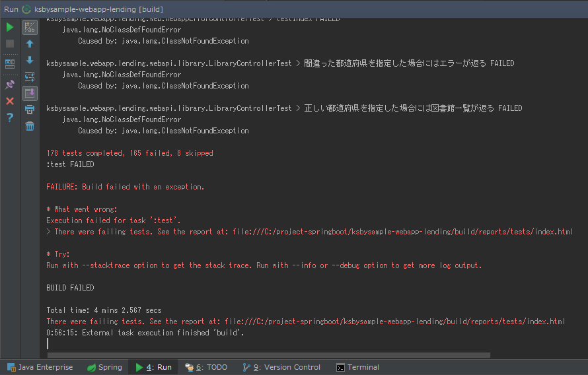
Task: Close the run tab with red X
Action: coord(10,101)
